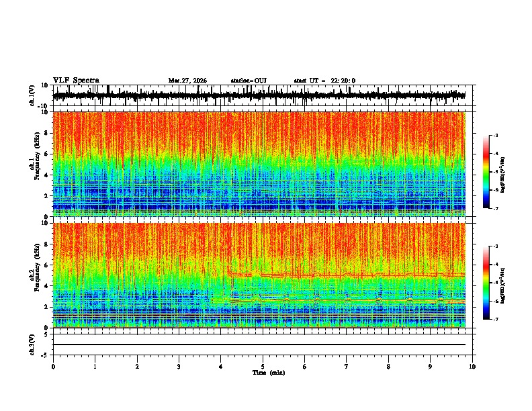Click the ch.1 color bar unit label log(PSD)
This screenshot has width=532, height=411.
[503, 175]
